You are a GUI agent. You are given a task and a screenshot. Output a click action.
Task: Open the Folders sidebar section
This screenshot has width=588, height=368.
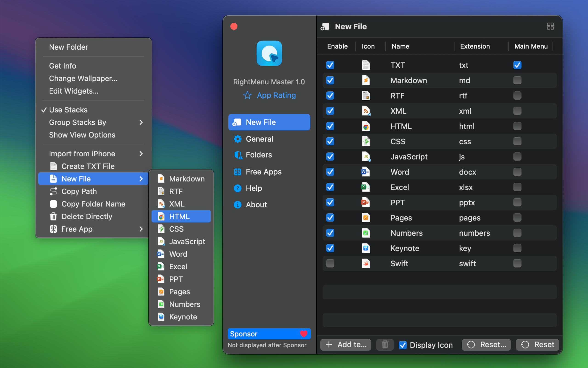tap(269, 155)
